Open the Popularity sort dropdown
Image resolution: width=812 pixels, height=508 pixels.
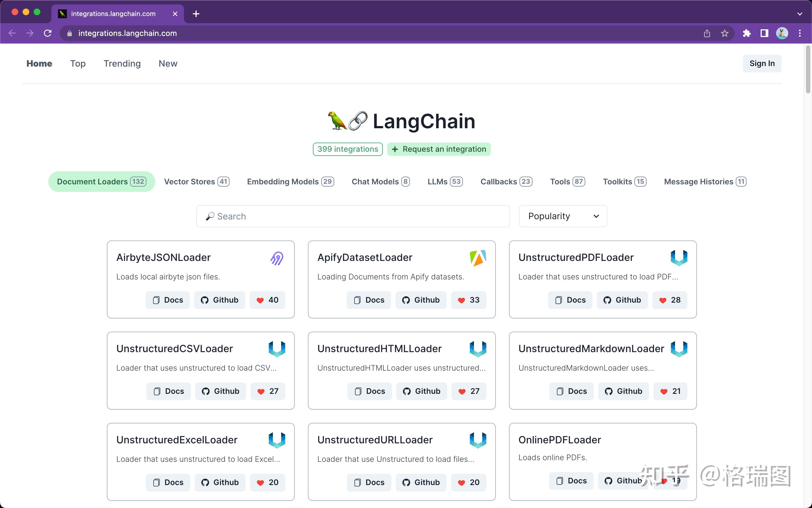[x=563, y=216]
